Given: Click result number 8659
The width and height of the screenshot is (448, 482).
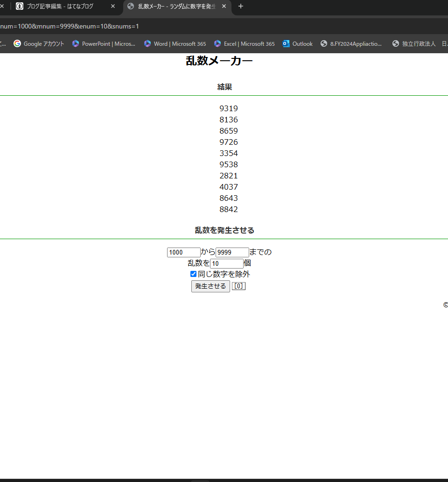Looking at the screenshot, I should pos(229,131).
